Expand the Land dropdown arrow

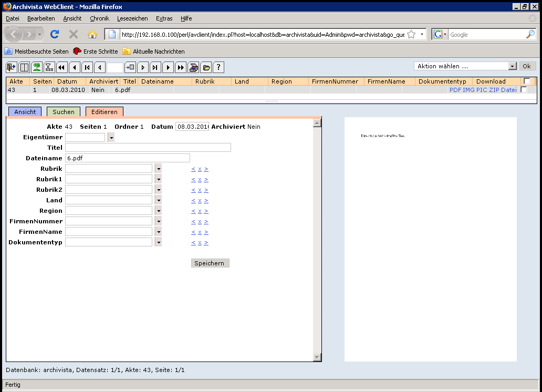point(158,200)
